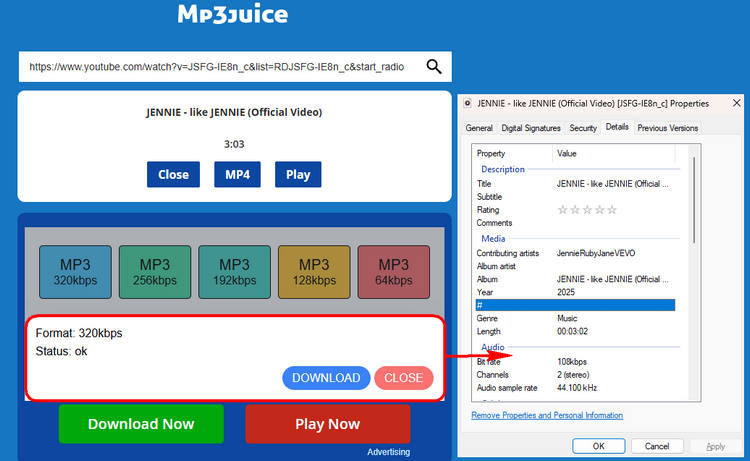Click the Channels value 2 (stereo)

click(x=573, y=374)
